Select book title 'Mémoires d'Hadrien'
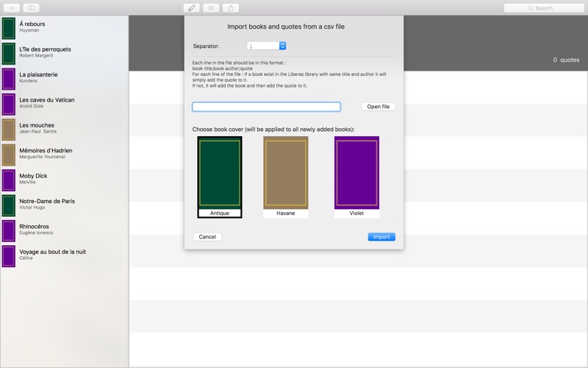Screen dimensions: 588x368 (x=46, y=151)
